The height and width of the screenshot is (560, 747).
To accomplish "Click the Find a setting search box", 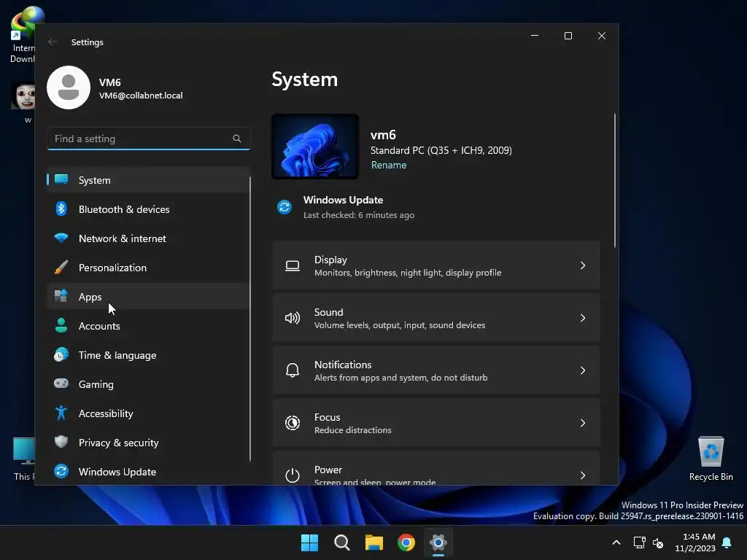I will pos(149,139).
